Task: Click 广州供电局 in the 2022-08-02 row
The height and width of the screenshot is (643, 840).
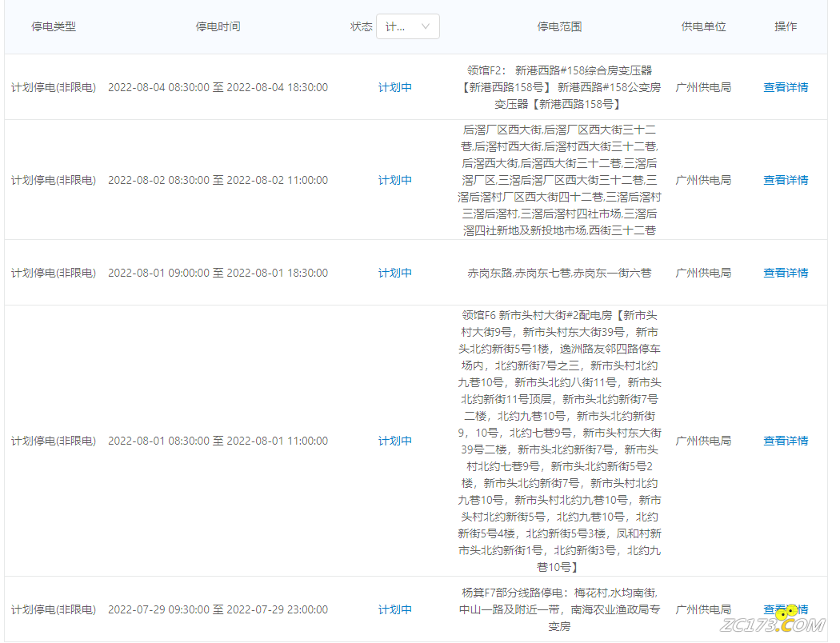Action: (703, 180)
